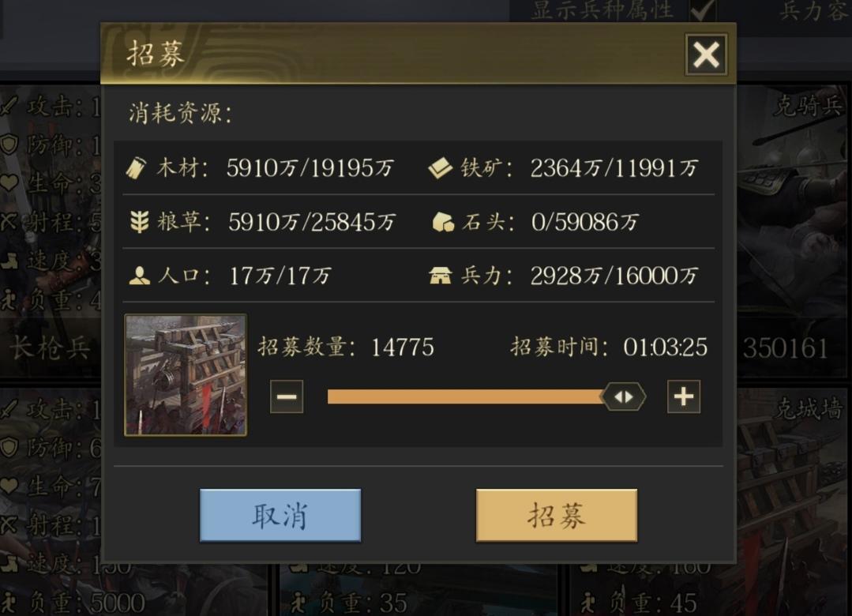
Task: Increase recruit amount with plus button
Action: pyautogui.click(x=684, y=396)
